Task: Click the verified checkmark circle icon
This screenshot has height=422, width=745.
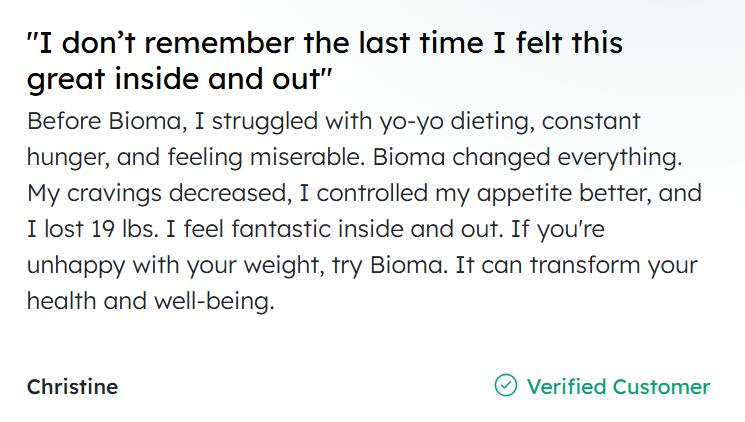Action: (506, 386)
